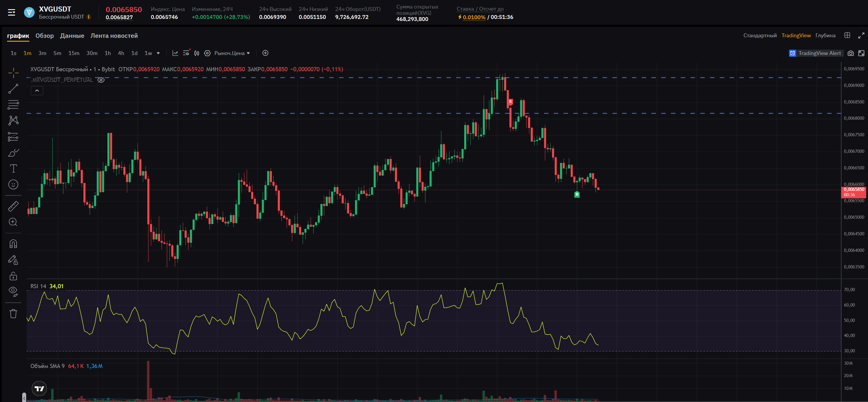Viewport: 868px width, 402px height.
Task: Collapse the indicator legend chevron
Action: tap(37, 91)
